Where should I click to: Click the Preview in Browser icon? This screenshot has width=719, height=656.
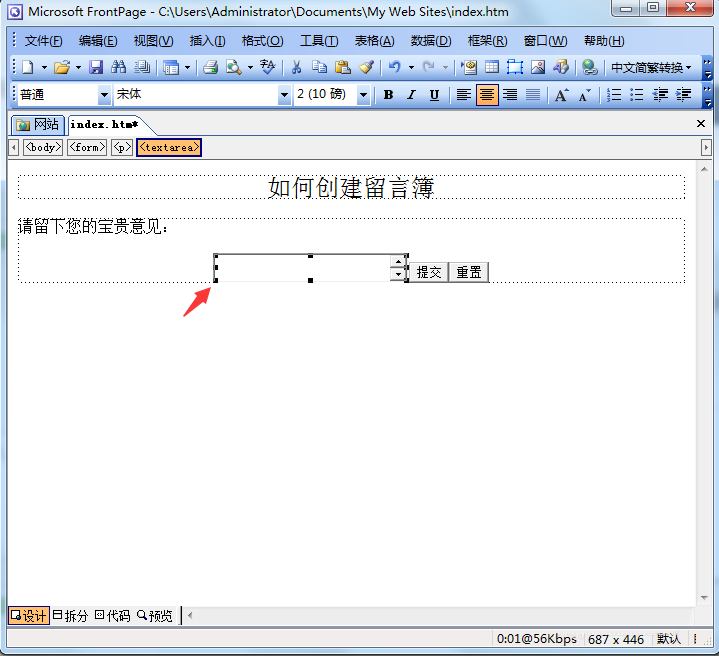pos(234,67)
